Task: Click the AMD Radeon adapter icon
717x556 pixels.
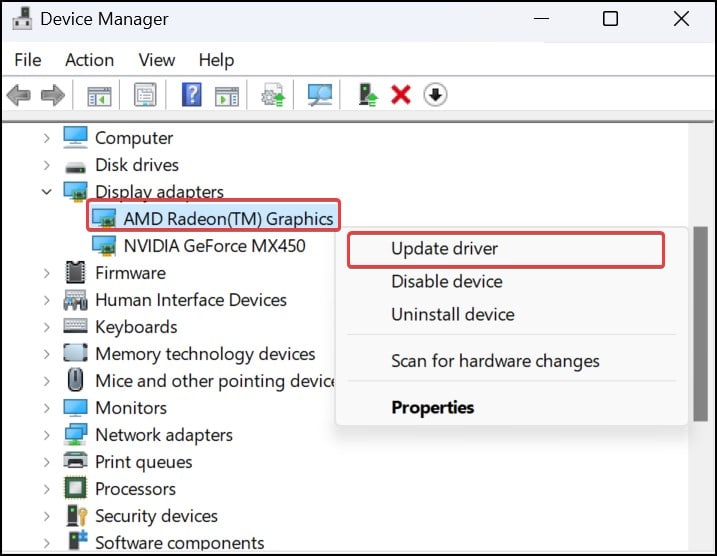Action: (104, 219)
